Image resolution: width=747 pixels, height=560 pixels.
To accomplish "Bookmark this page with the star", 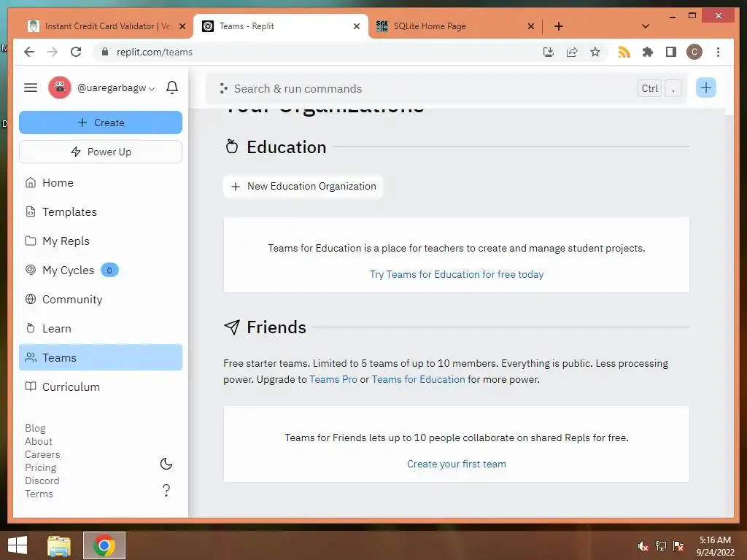I will 595,52.
